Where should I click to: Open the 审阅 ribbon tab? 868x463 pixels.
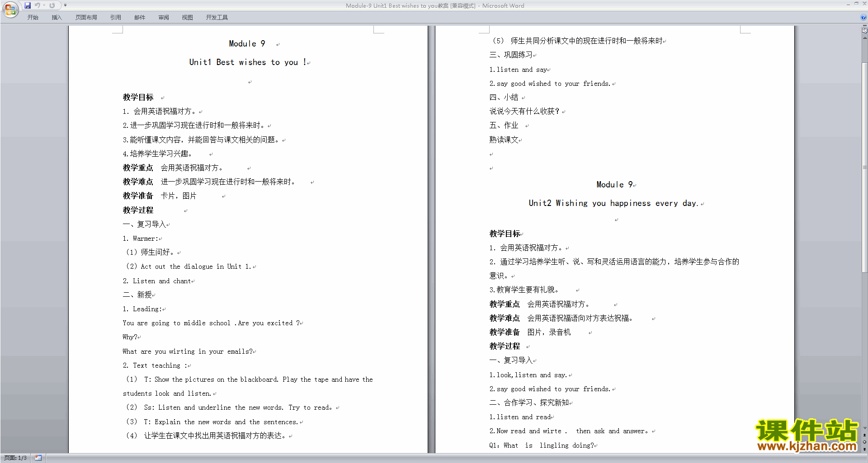pyautogui.click(x=164, y=18)
